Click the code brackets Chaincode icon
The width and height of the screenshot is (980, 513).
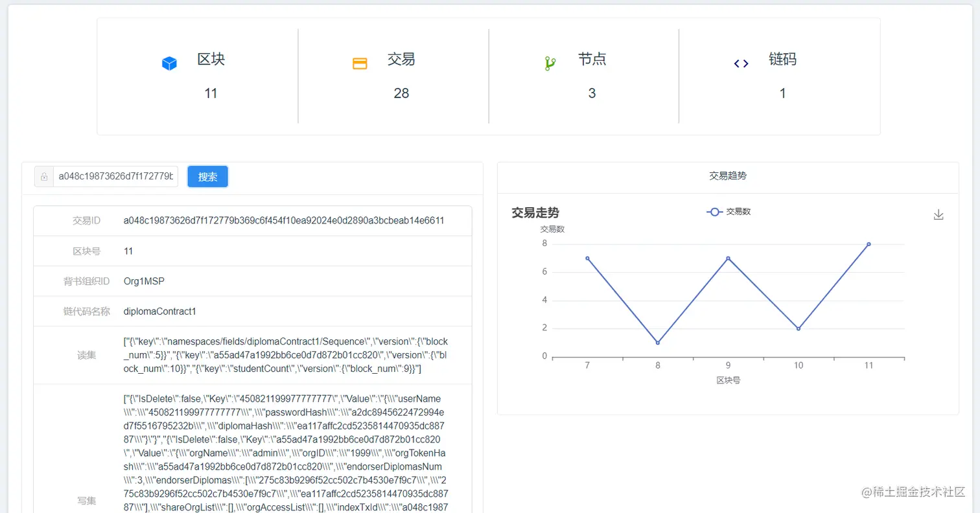tap(741, 63)
